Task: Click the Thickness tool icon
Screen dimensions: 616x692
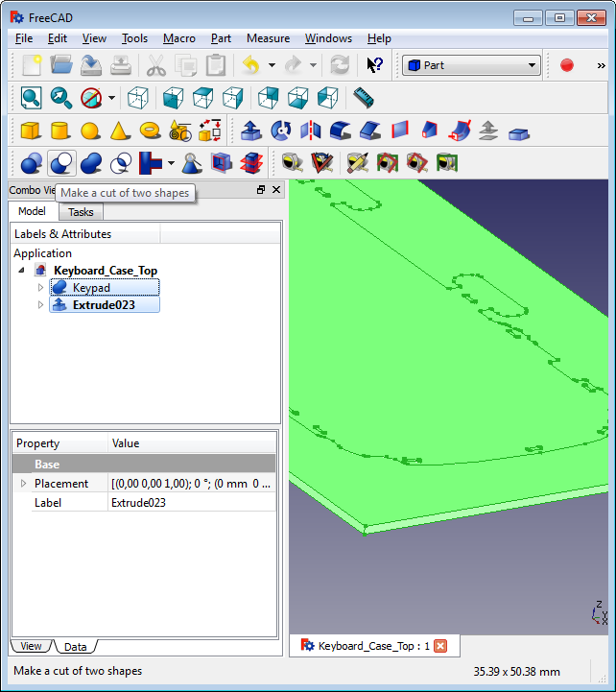Action: (x=519, y=132)
